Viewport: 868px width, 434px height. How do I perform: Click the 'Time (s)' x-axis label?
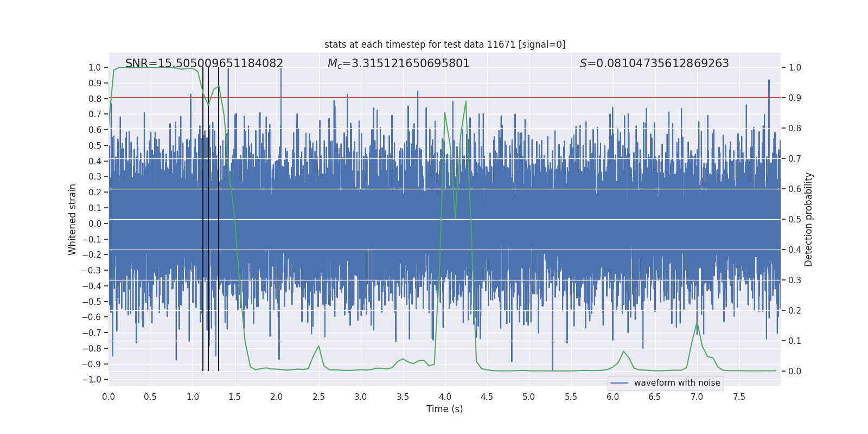(444, 409)
